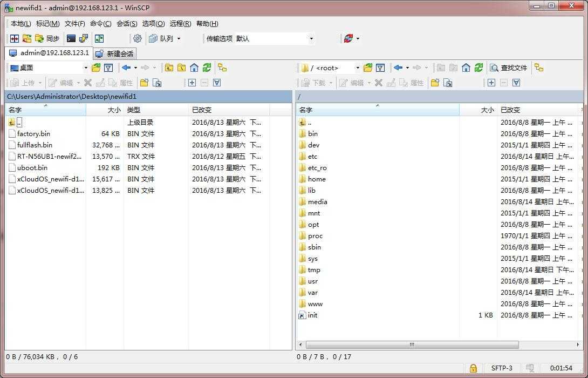Select the remote init link file

pyautogui.click(x=313, y=315)
